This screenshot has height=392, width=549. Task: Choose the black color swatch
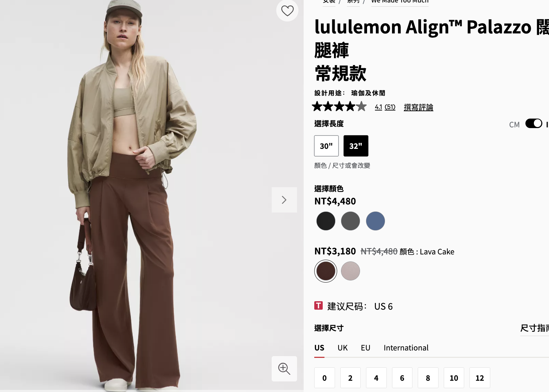pos(326,221)
